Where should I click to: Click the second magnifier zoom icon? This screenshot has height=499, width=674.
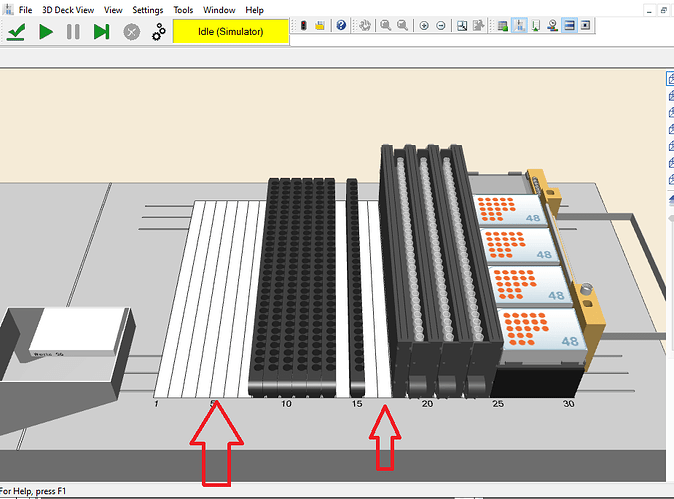point(402,26)
